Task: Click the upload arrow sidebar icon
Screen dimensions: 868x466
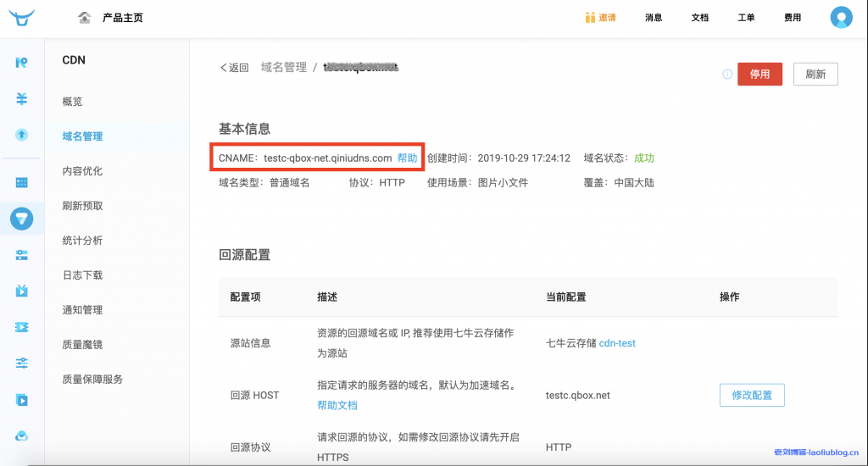Action: (x=22, y=135)
